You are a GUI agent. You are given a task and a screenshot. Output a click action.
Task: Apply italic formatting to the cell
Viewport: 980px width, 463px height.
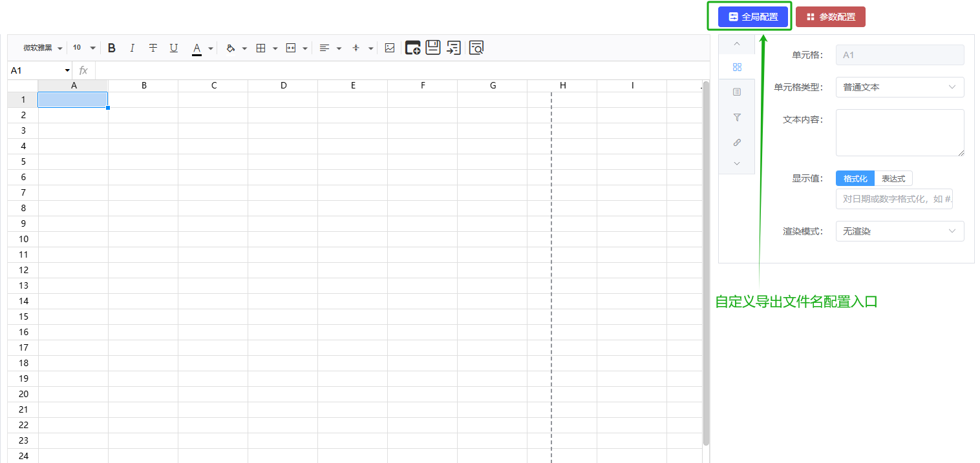pyautogui.click(x=133, y=48)
